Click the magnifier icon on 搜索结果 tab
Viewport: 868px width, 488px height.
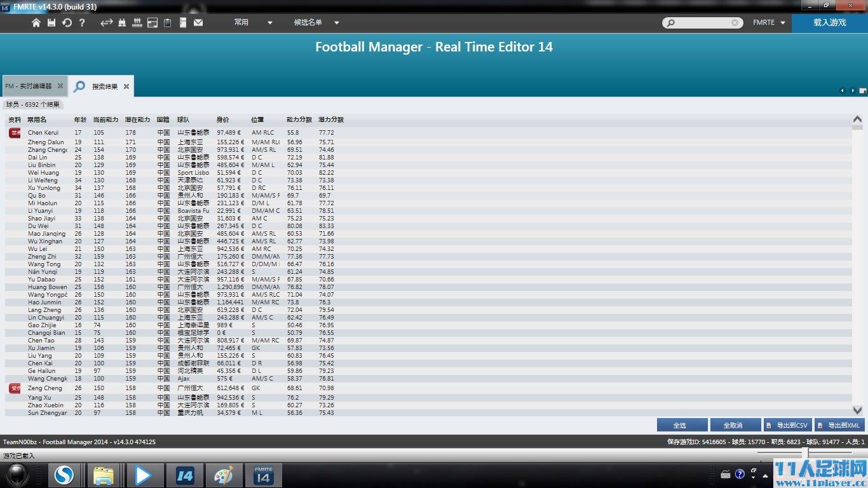point(79,86)
